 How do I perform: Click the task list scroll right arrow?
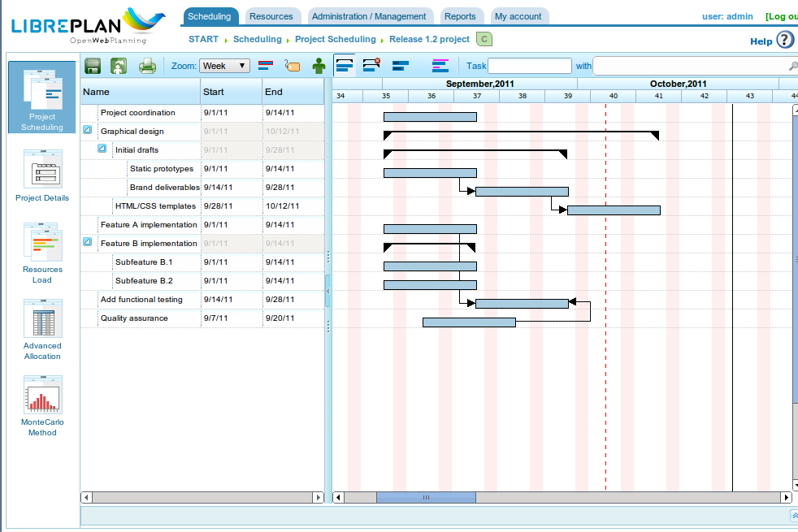click(319, 497)
